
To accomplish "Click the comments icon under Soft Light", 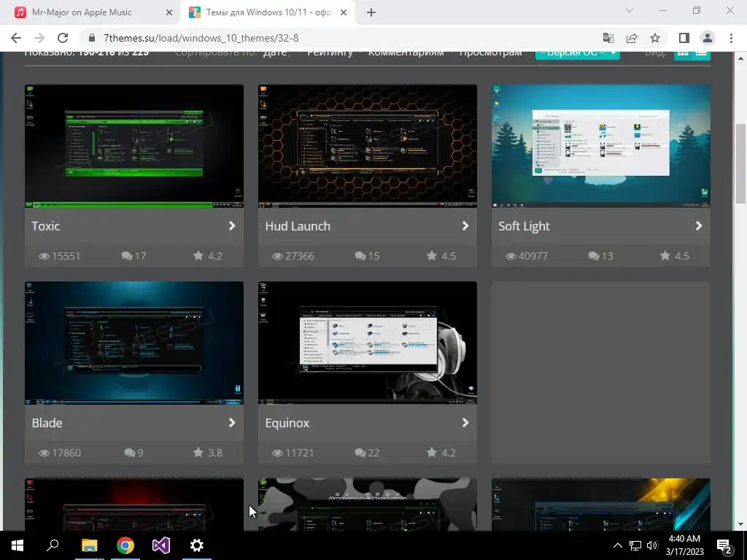I will (594, 256).
